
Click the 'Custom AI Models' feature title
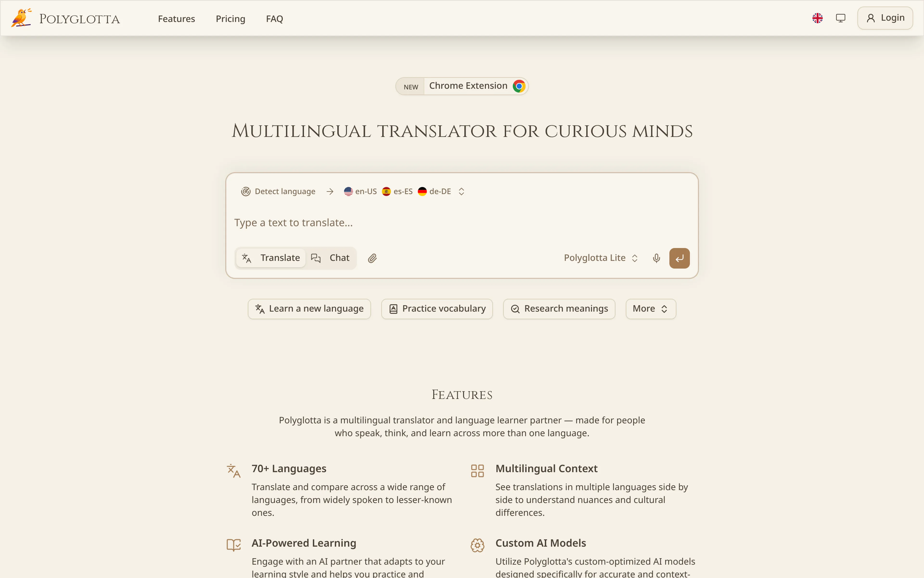click(541, 543)
